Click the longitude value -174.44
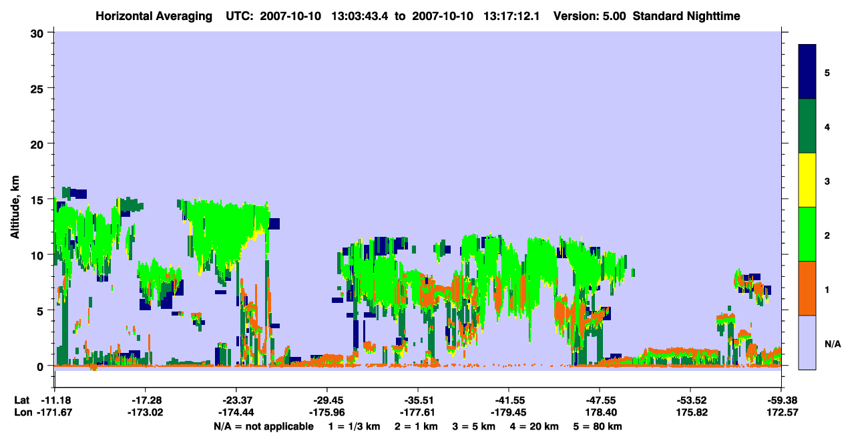 (236, 412)
